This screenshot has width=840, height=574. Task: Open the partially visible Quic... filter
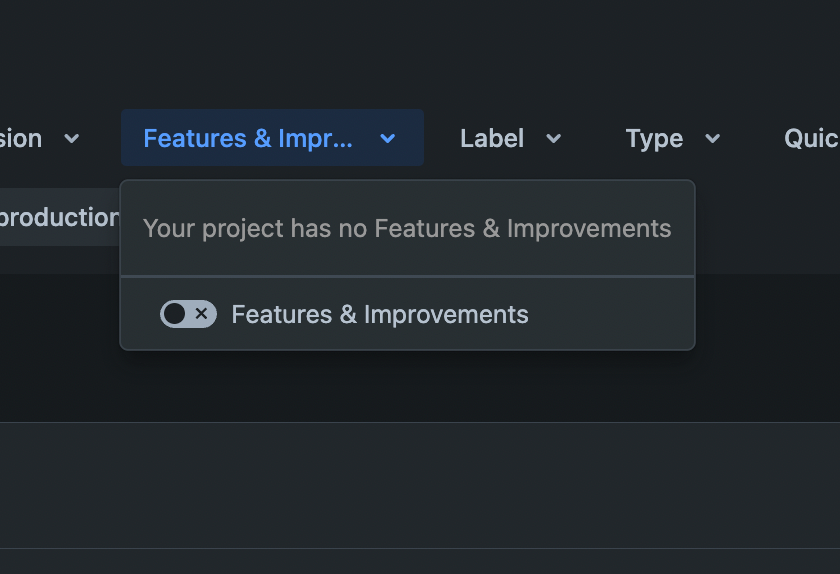pyautogui.click(x=812, y=139)
